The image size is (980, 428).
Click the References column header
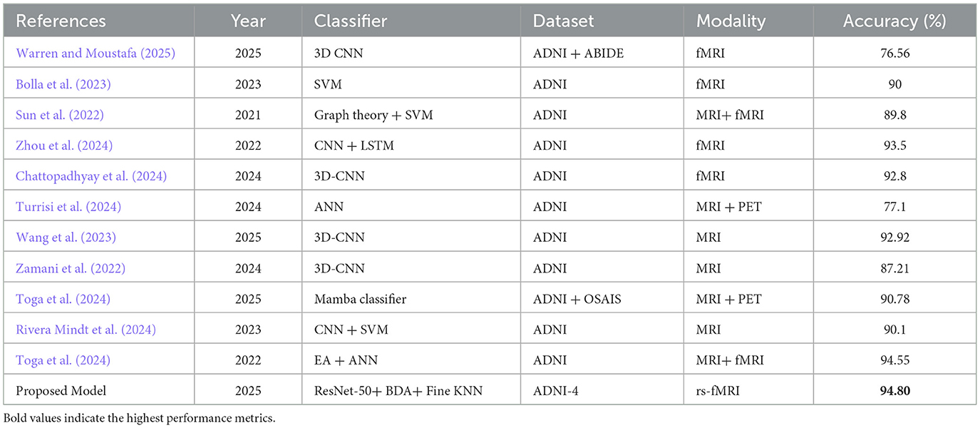(x=61, y=21)
